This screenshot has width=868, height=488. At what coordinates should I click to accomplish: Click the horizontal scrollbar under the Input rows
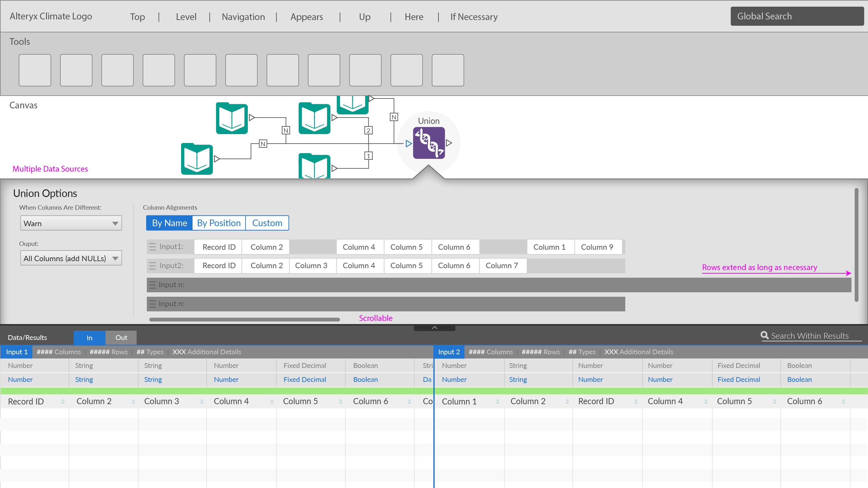pos(244,319)
